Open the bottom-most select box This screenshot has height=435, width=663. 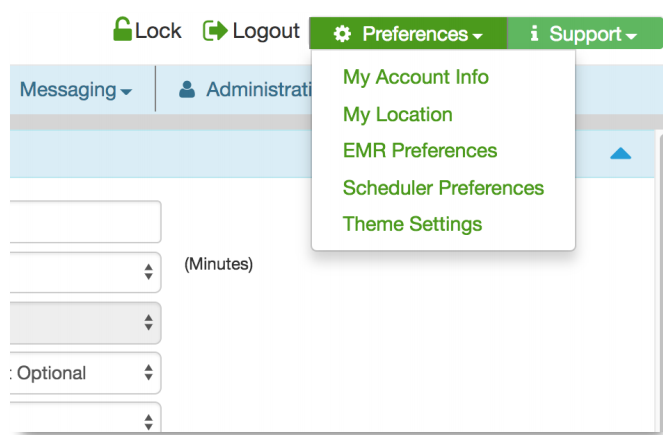[x=85, y=418]
